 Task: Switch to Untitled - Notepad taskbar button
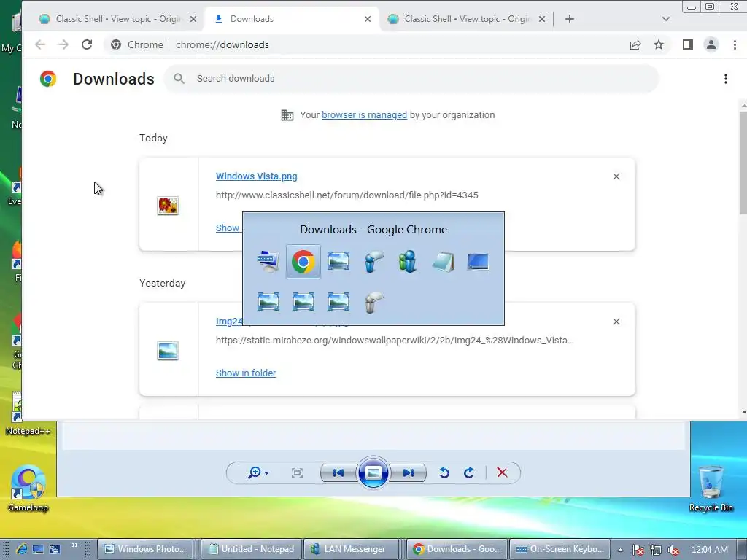click(252, 549)
